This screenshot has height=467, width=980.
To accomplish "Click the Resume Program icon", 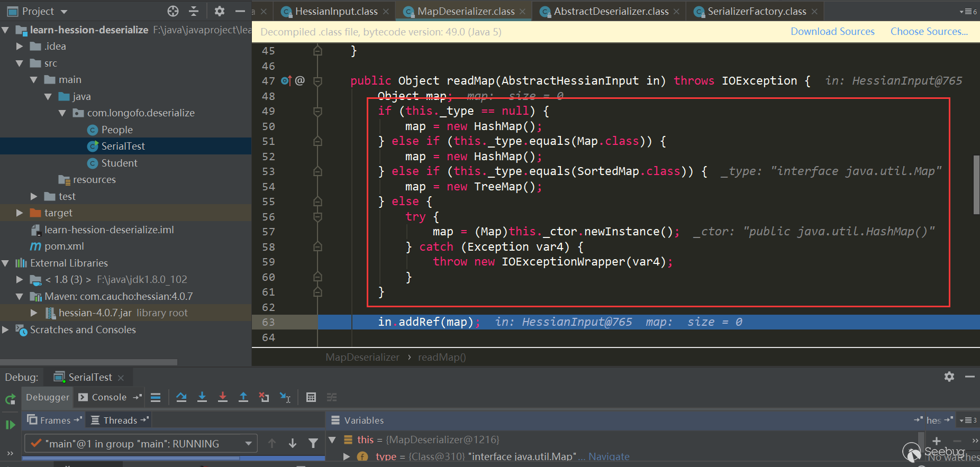I will [x=10, y=425].
